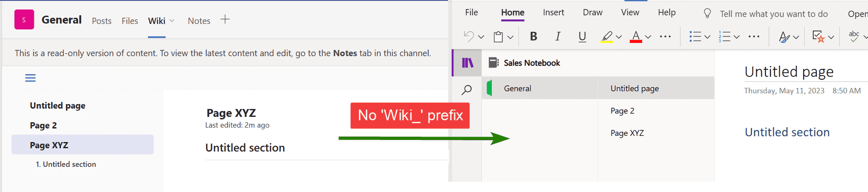The width and height of the screenshot is (868, 192).
Task: Show the notebooks navigation library icon
Action: point(467,63)
